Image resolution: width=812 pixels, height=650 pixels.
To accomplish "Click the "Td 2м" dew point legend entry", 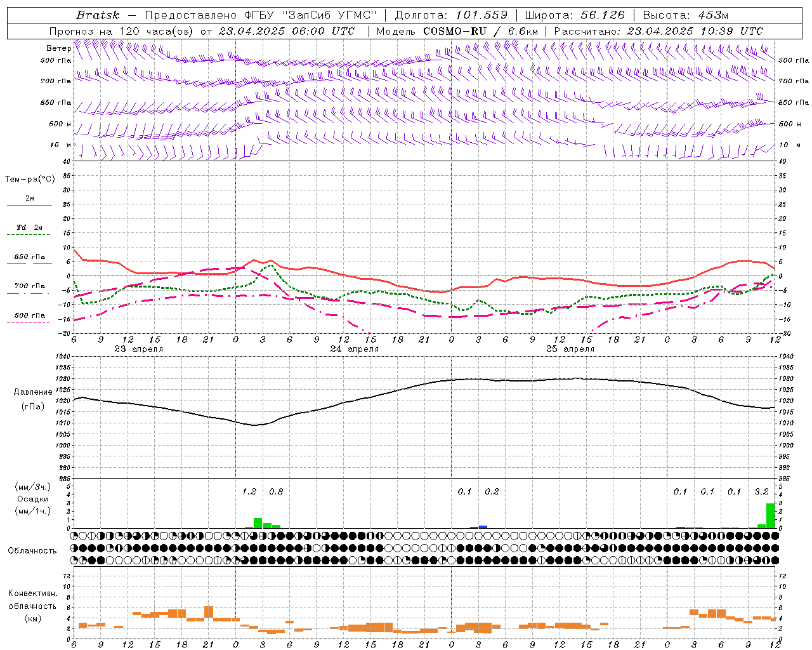I will pos(30,227).
